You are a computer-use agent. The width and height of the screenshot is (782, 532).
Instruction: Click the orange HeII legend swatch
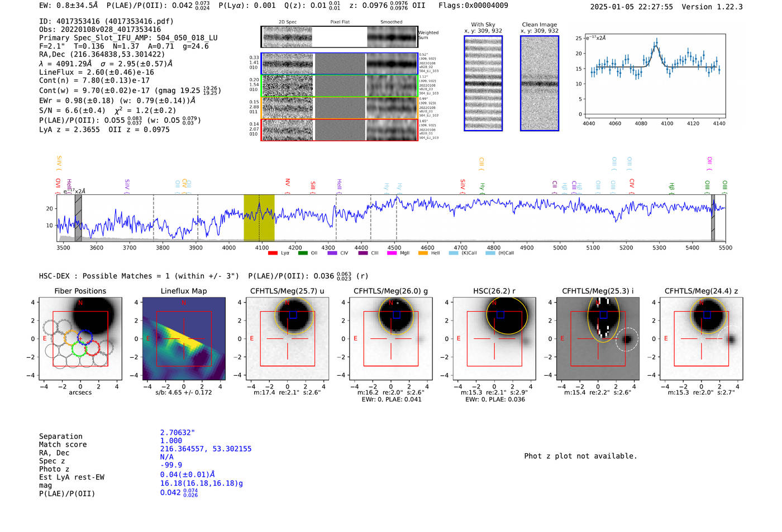(x=423, y=253)
